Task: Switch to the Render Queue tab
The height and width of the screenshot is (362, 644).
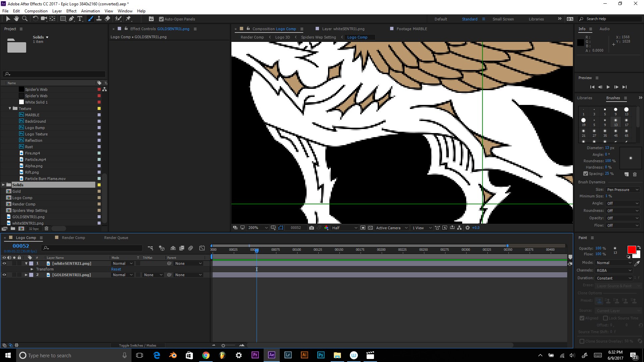Action: pos(116,238)
